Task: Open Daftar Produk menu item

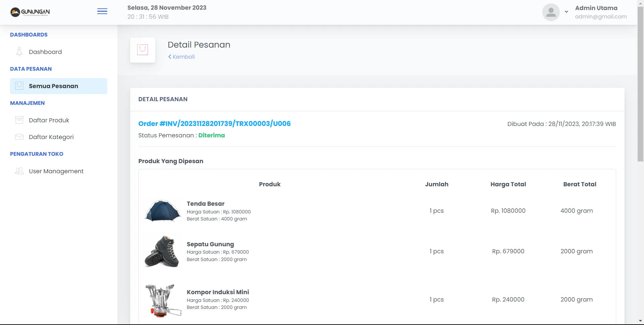Action: tap(49, 120)
